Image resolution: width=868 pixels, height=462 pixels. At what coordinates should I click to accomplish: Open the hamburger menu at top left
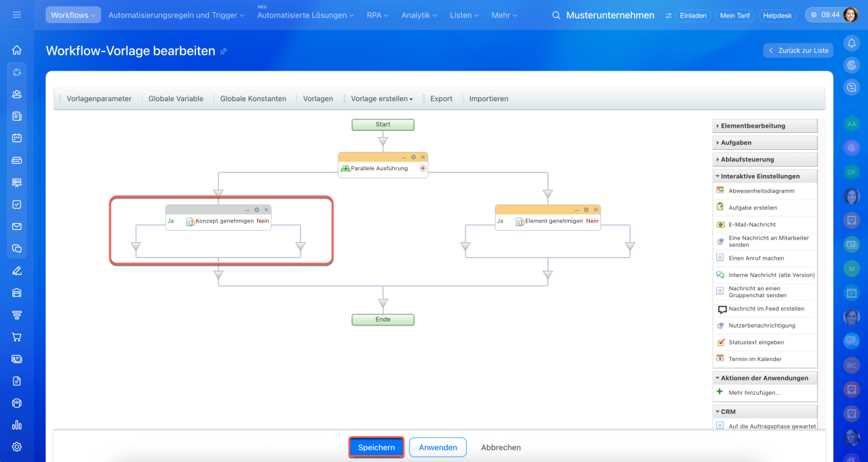[17, 15]
